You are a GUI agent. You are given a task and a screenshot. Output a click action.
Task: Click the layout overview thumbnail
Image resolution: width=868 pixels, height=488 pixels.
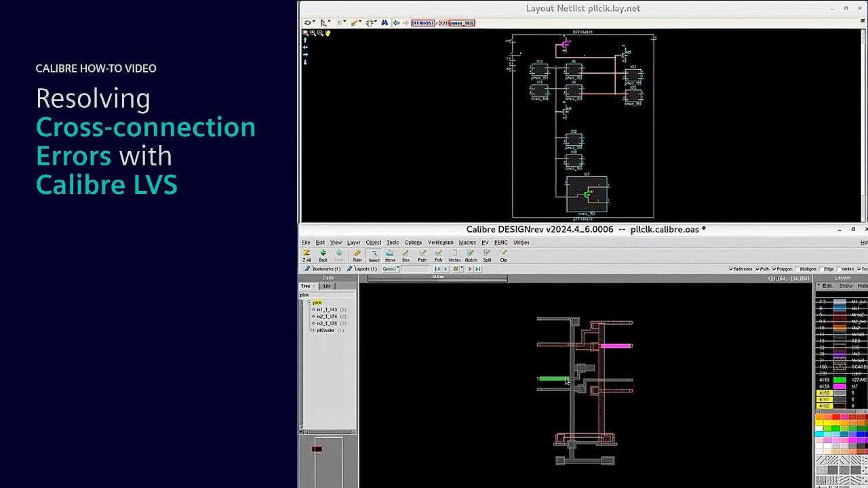(328, 462)
